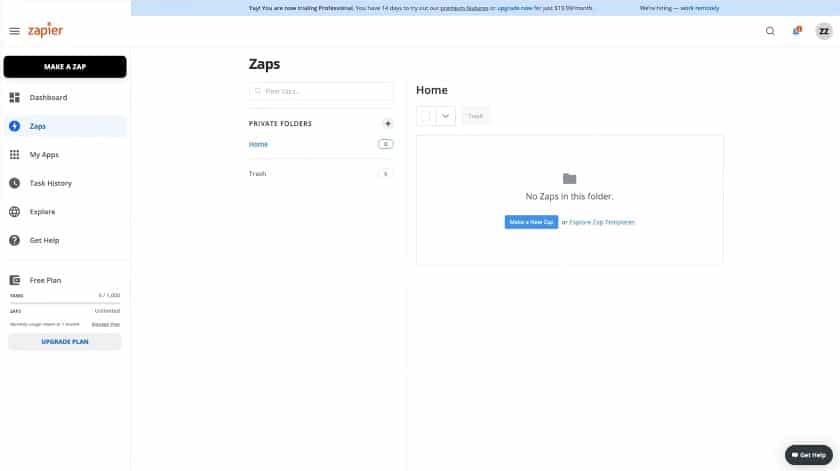
Task: Click the premium features link in banner
Action: [464, 8]
